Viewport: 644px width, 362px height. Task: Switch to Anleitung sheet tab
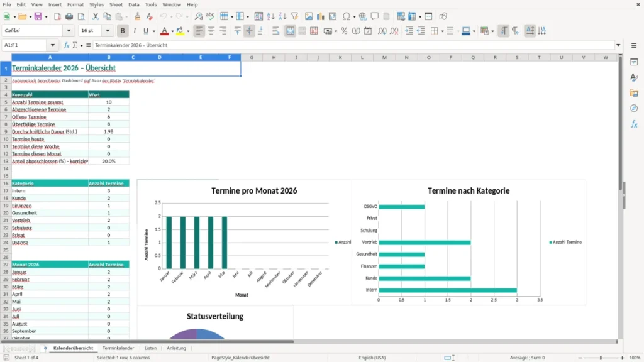[176, 348]
